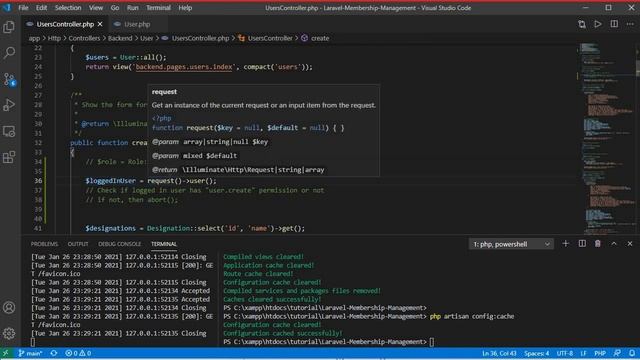Click Ln 36, Col 43 in status bar
The height and width of the screenshot is (360, 640).
(x=499, y=353)
